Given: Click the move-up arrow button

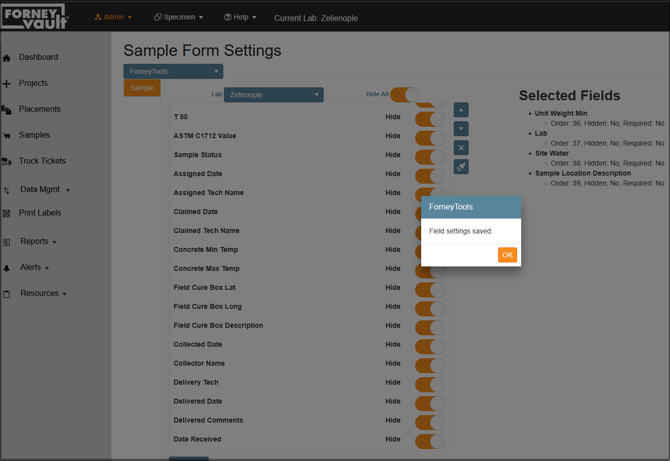Looking at the screenshot, I should (461, 110).
